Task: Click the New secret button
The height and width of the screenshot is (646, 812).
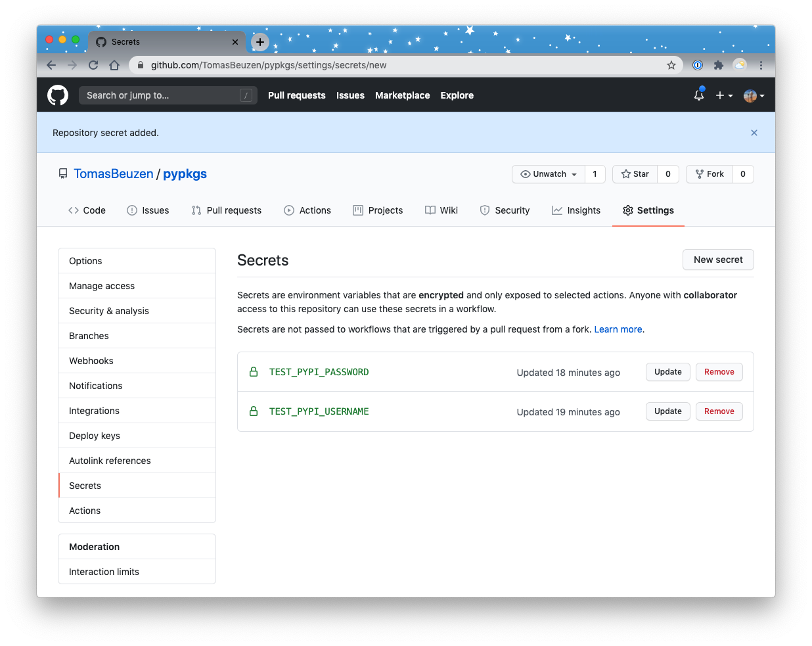Action: click(718, 260)
